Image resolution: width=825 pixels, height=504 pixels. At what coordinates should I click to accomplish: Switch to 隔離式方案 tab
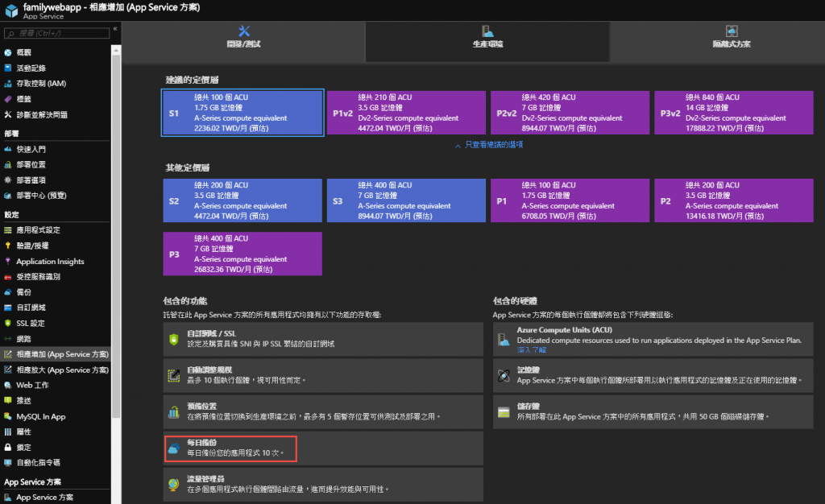point(732,42)
